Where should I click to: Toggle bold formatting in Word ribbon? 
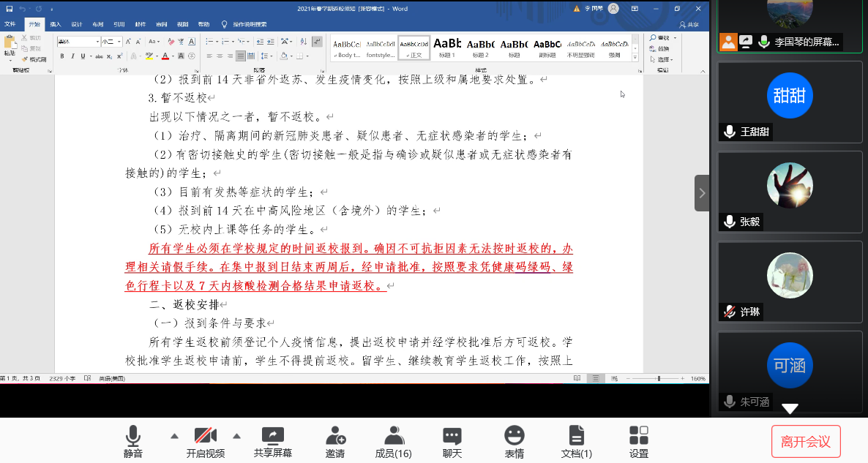click(x=61, y=56)
